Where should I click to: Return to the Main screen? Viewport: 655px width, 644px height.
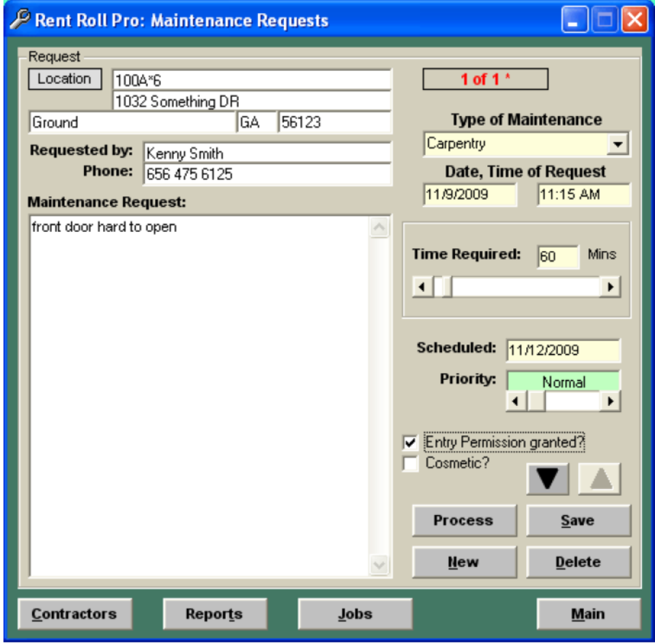point(587,613)
